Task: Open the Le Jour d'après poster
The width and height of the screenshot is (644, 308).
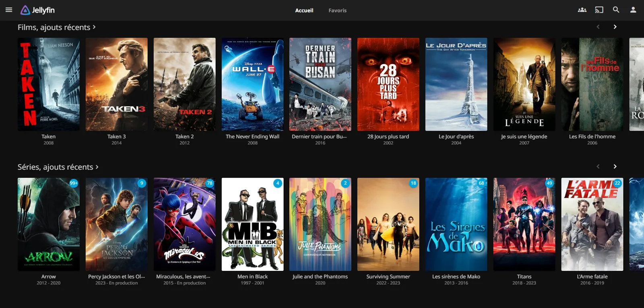Action: point(456,84)
